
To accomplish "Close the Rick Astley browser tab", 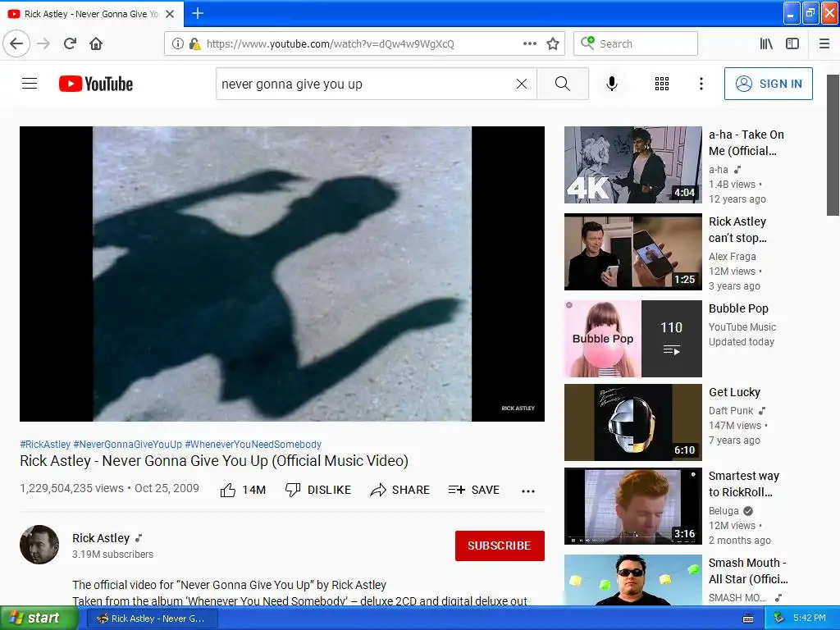I will click(x=170, y=14).
